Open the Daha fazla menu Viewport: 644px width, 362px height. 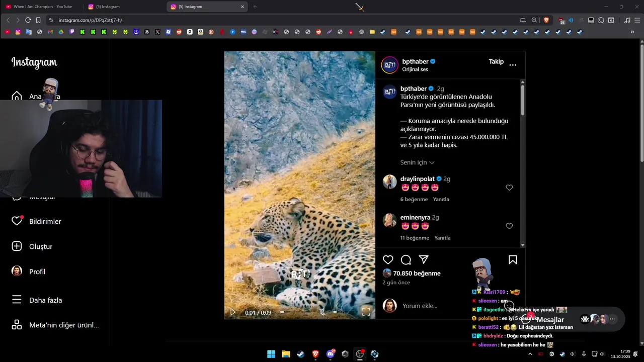tap(37, 300)
